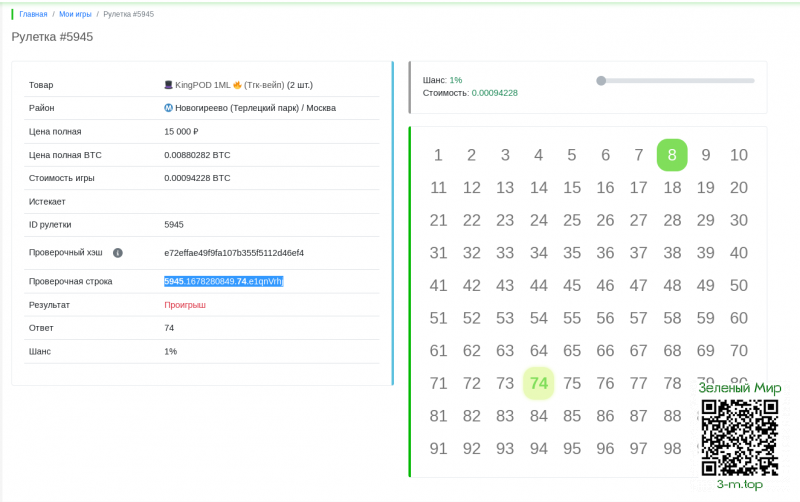The height and width of the screenshot is (502, 800).
Task: Click the QR code image
Action: click(739, 437)
